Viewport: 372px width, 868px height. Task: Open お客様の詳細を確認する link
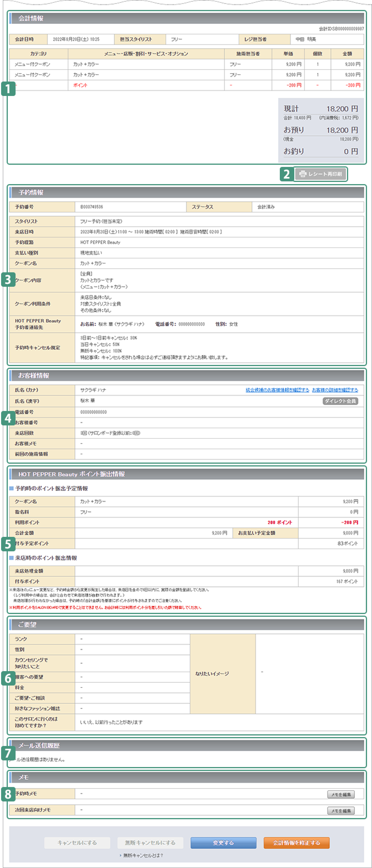335,390
